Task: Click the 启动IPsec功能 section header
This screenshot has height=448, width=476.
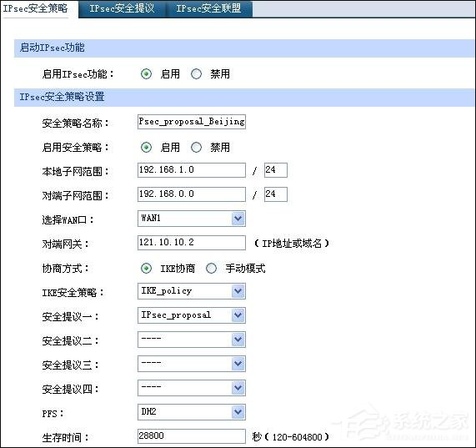Action: (244, 48)
